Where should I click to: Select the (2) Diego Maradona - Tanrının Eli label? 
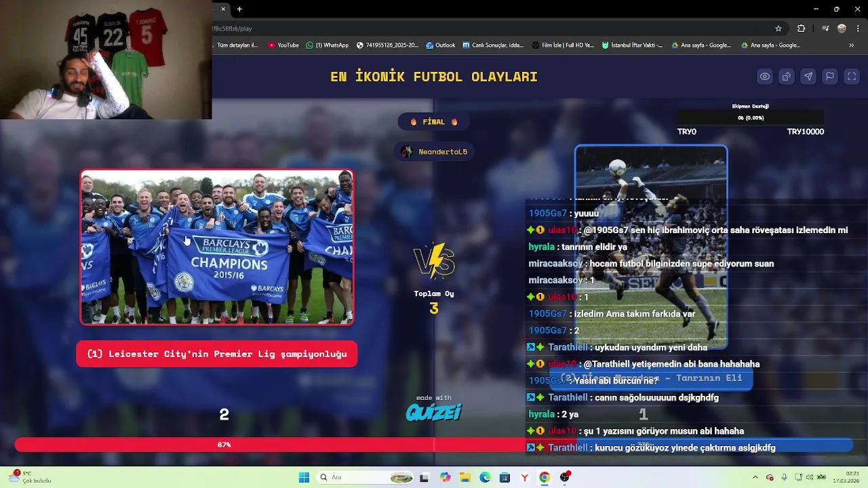(x=651, y=378)
